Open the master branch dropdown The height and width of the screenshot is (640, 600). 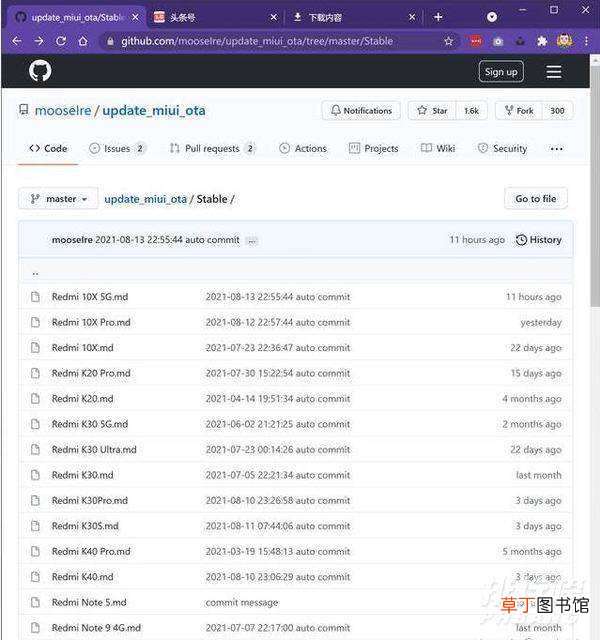[x=58, y=199]
